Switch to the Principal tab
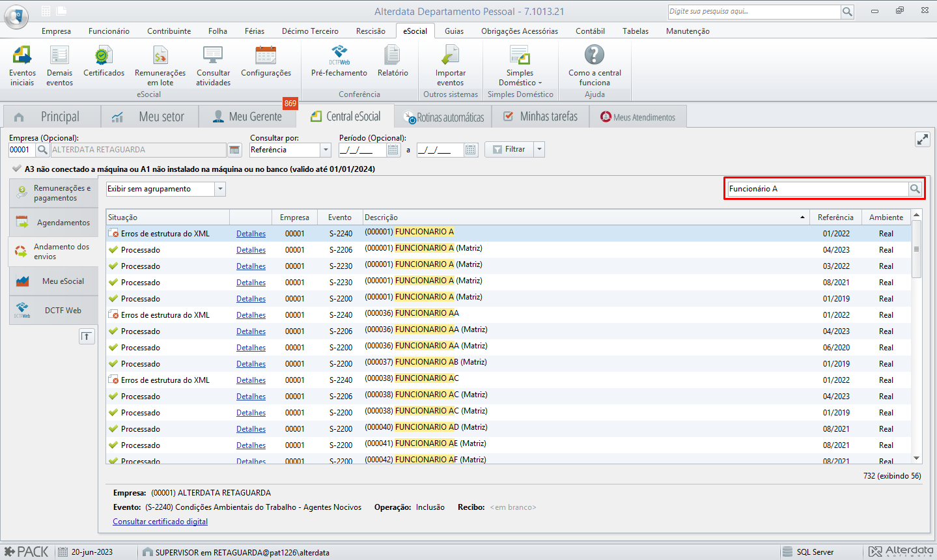Screen dimensions: 937x560 click(x=52, y=117)
